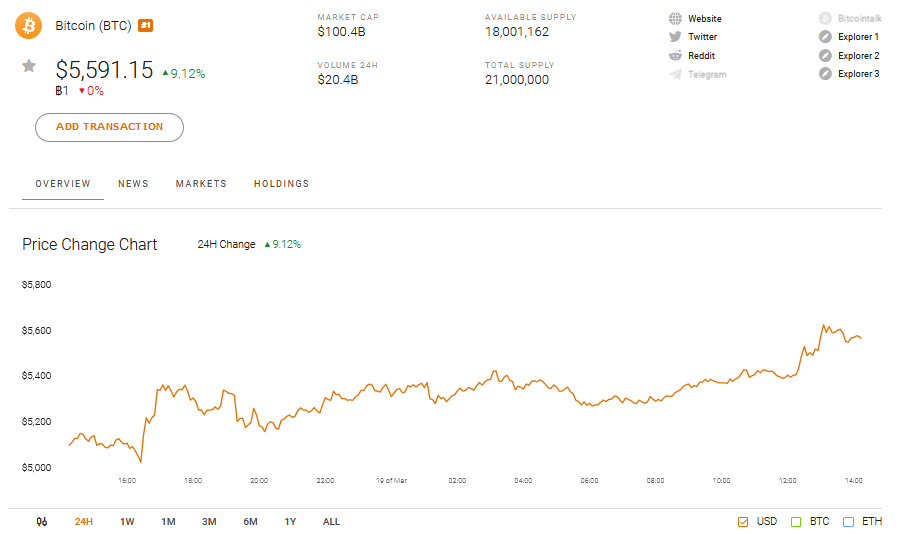Click the 16:00 time axis label
This screenshot has height=534, width=914.
[x=127, y=481]
